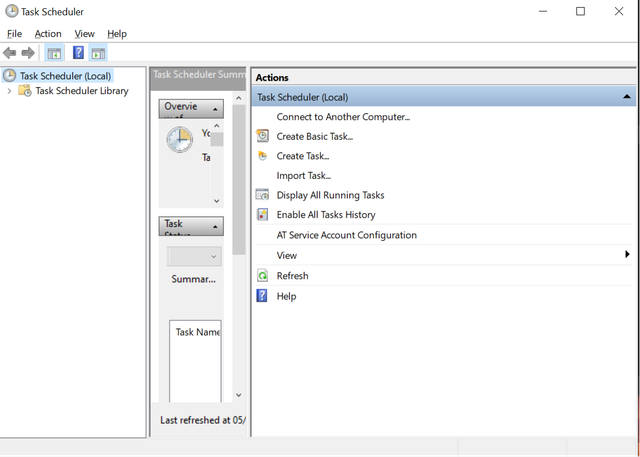
Task: Close the Task Scheduler window
Action: (x=619, y=11)
